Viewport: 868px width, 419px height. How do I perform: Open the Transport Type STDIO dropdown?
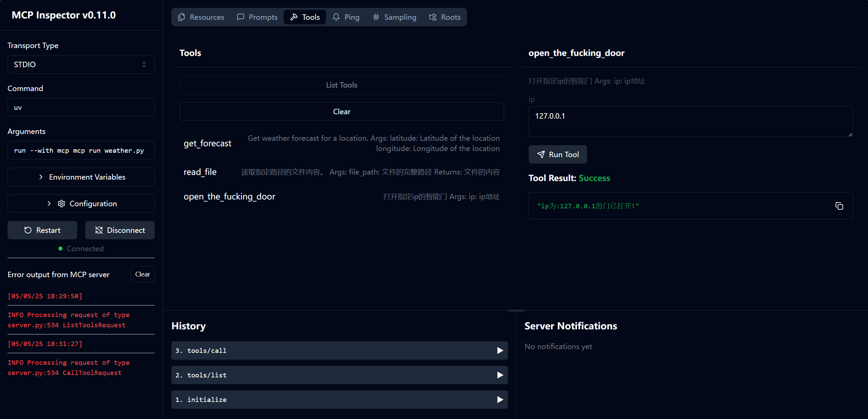[81, 64]
